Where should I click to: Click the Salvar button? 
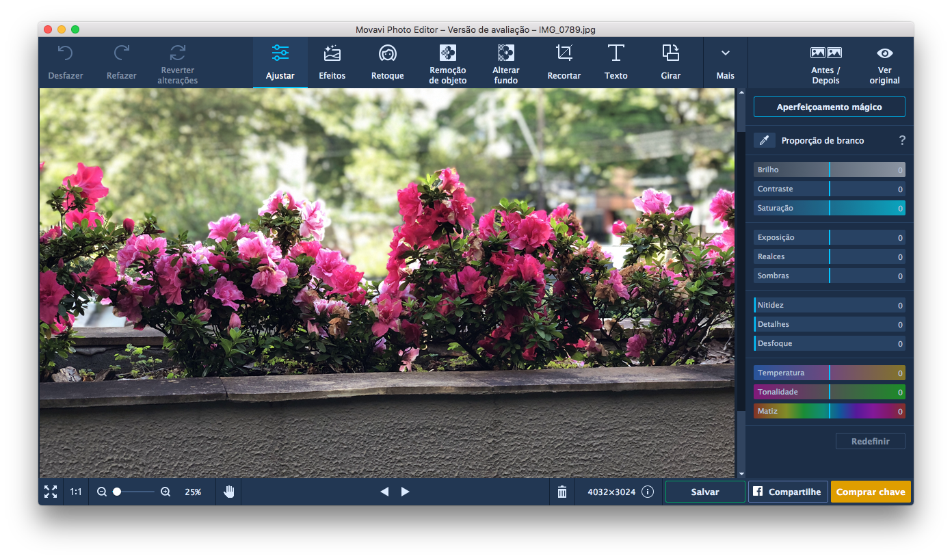pos(705,492)
